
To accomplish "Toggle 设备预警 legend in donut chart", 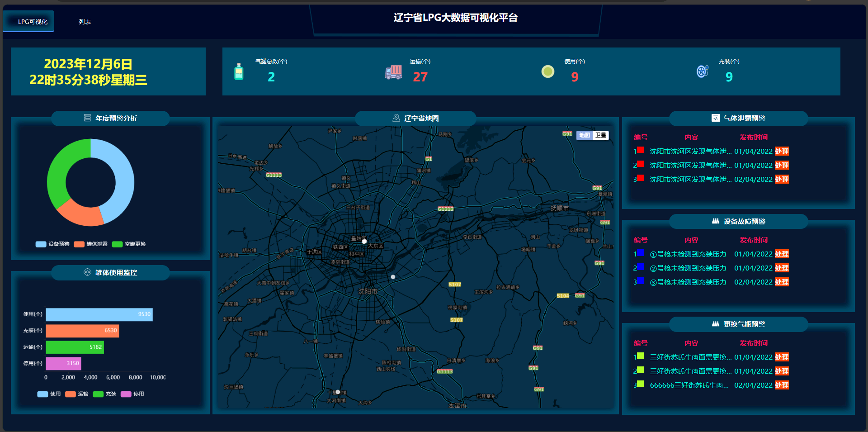I will coord(52,244).
